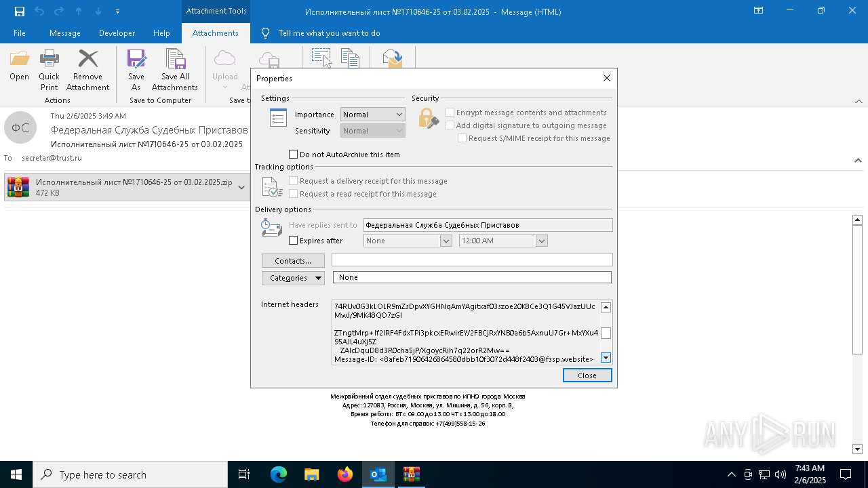Open the attachment with the Open icon
Viewport: 868px width, 488px height.
coord(19,65)
